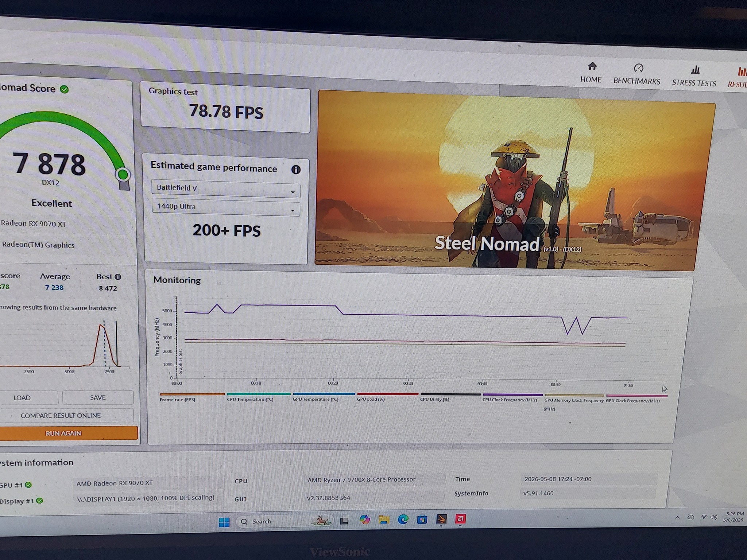Click the green check icon next to Display #1
Image resolution: width=747 pixels, height=560 pixels.
(x=40, y=501)
